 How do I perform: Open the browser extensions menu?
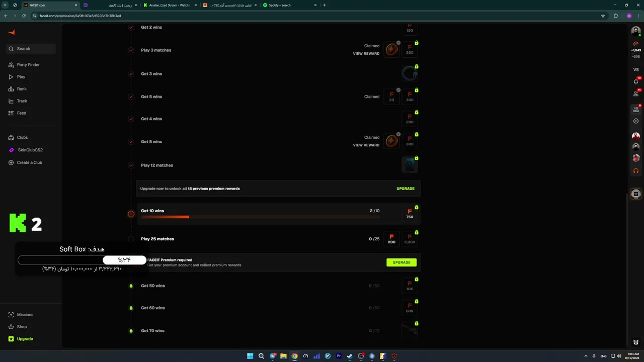tap(615, 16)
